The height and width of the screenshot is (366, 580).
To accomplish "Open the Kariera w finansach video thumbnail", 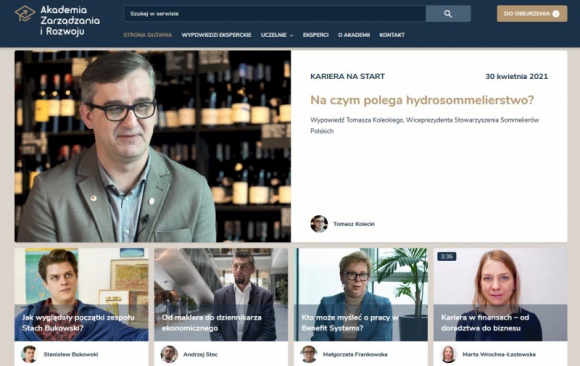I will coord(500,295).
